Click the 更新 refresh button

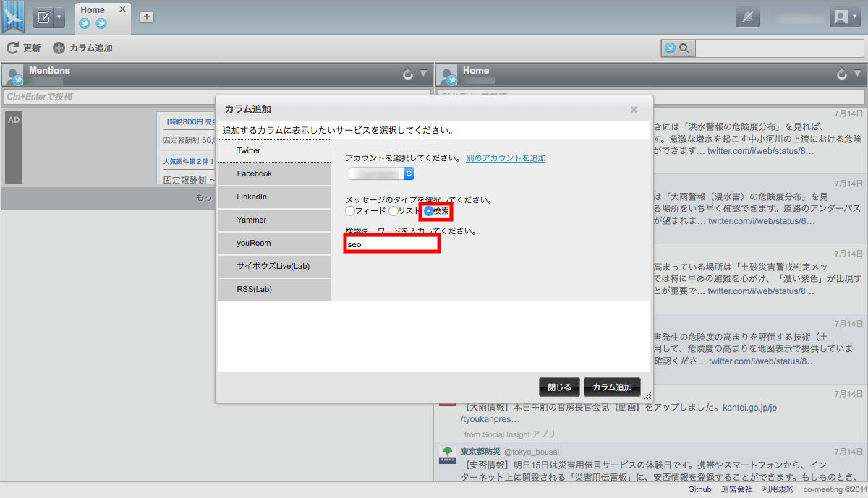tap(24, 48)
